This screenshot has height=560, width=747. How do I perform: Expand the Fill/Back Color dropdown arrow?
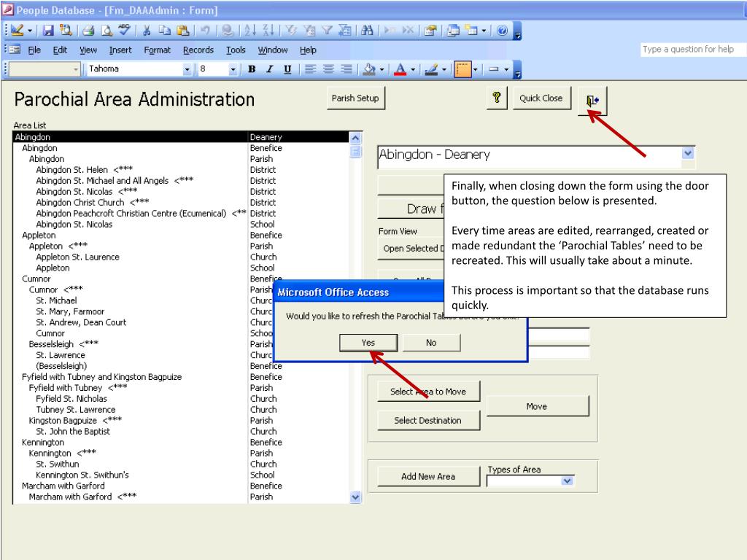(382, 69)
